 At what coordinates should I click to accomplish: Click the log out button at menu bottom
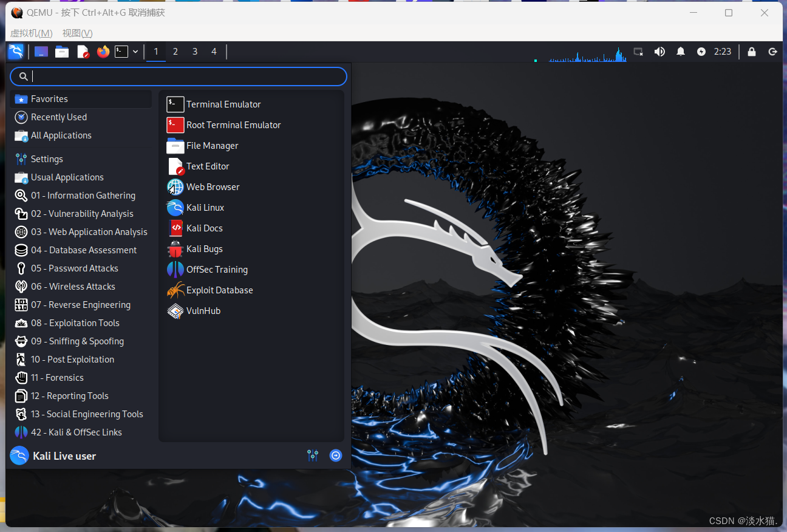tap(336, 455)
